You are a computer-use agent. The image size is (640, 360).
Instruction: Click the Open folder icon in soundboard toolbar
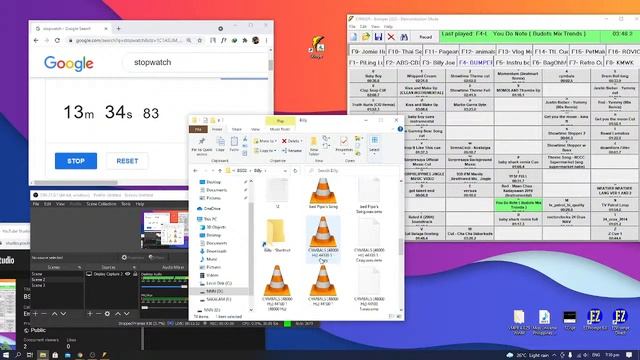point(366,37)
